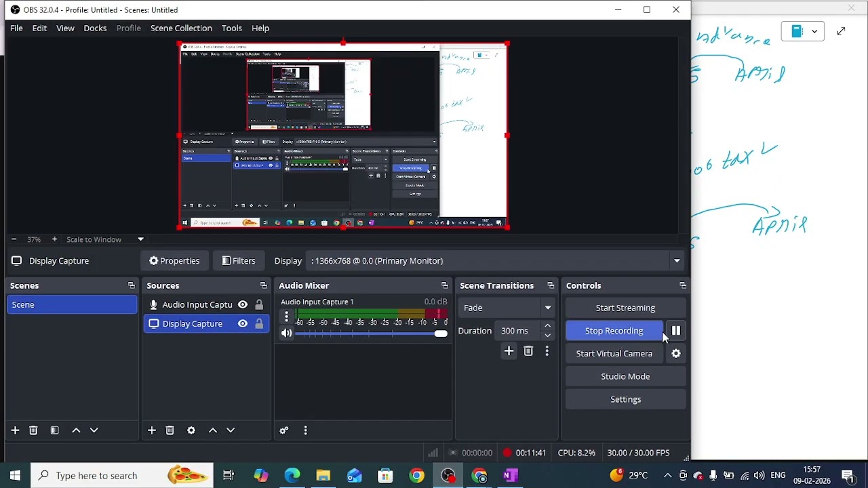Open Audio Mixer options three-dot menu
868x488 pixels.
[x=305, y=430]
